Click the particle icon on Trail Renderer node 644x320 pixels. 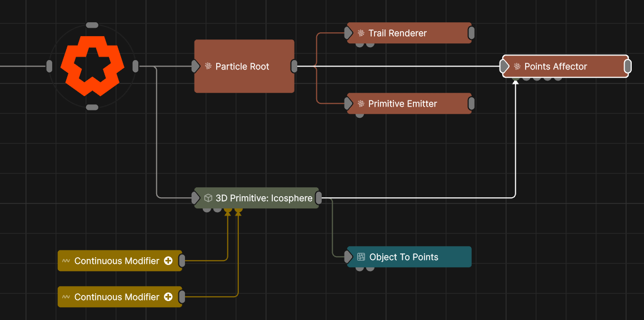[x=361, y=33]
